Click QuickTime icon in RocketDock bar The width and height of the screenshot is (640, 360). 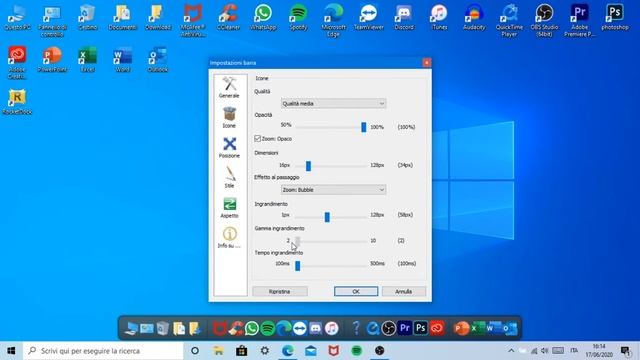coord(372,328)
